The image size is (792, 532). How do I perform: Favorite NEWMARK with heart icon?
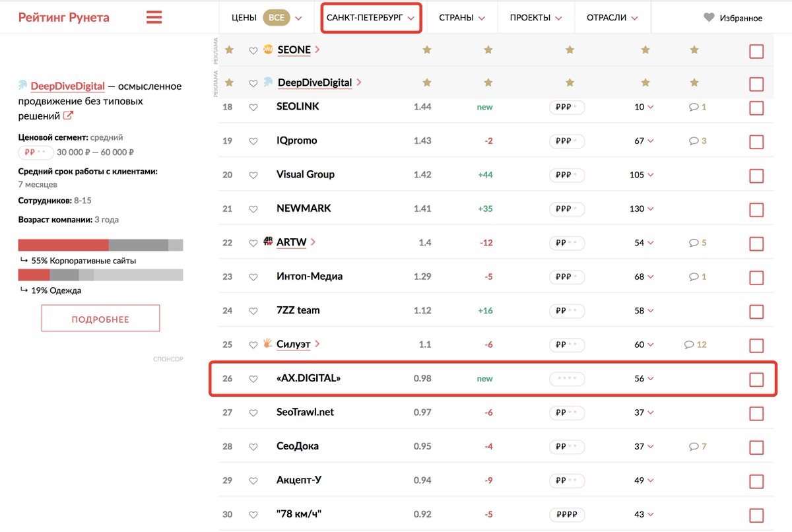(x=253, y=209)
